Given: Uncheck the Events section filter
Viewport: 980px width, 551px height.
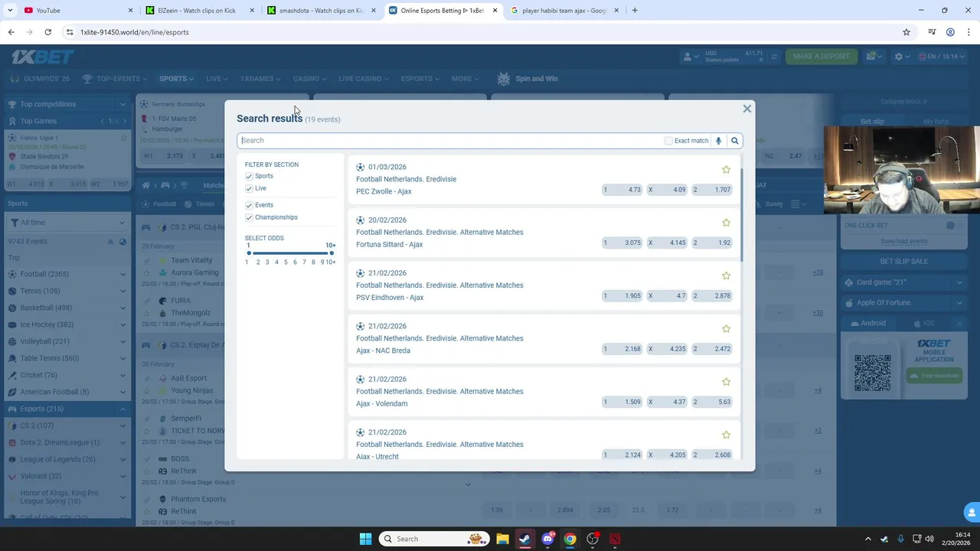Looking at the screenshot, I should pyautogui.click(x=249, y=205).
